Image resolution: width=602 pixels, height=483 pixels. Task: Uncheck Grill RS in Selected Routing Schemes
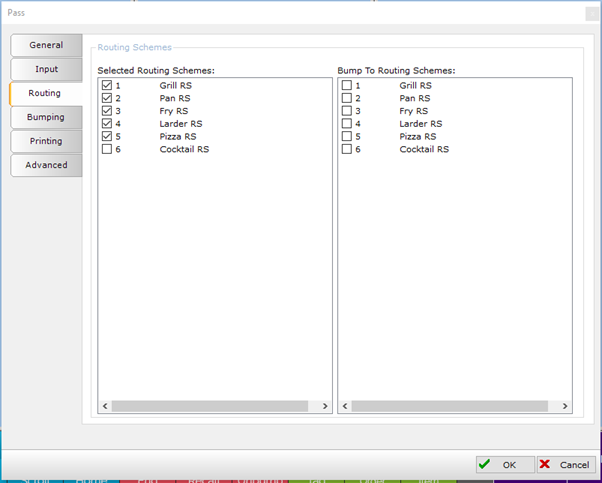107,86
